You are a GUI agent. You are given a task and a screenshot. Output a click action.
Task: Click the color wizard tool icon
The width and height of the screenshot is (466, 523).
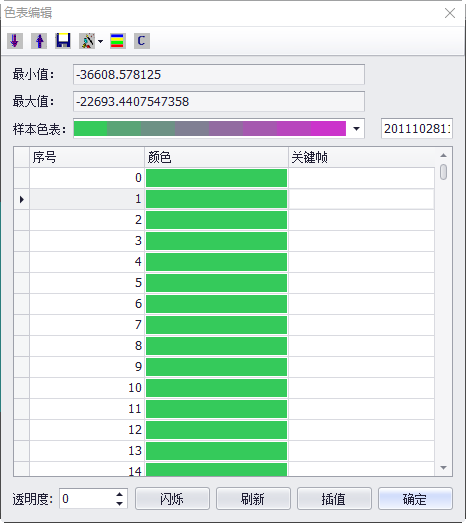click(x=87, y=41)
